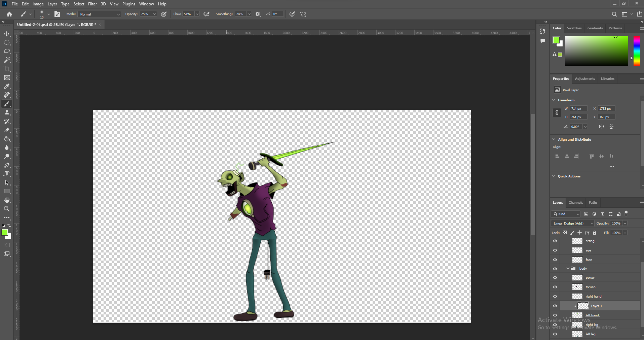Select the Eyedropper tool
The height and width of the screenshot is (340, 644).
tap(7, 87)
